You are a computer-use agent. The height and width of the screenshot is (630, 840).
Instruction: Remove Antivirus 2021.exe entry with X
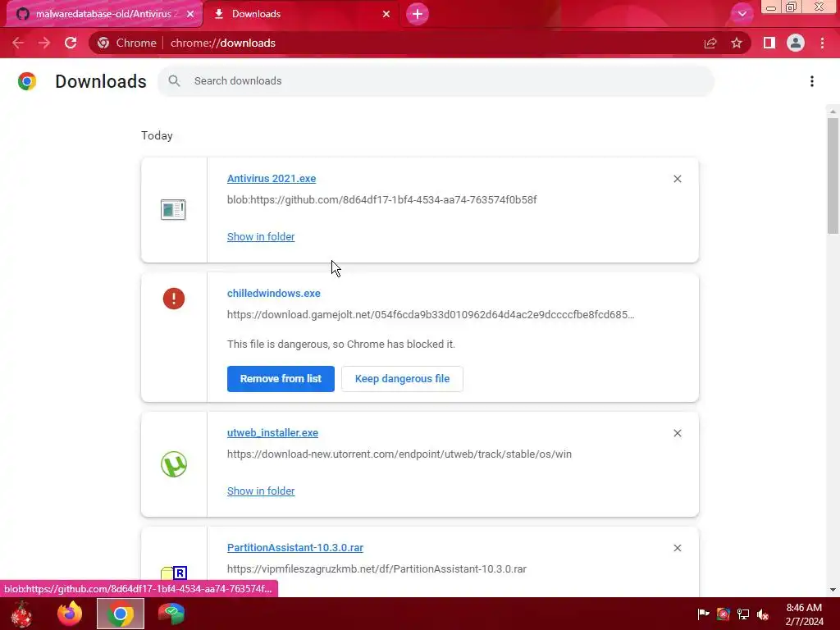click(677, 179)
